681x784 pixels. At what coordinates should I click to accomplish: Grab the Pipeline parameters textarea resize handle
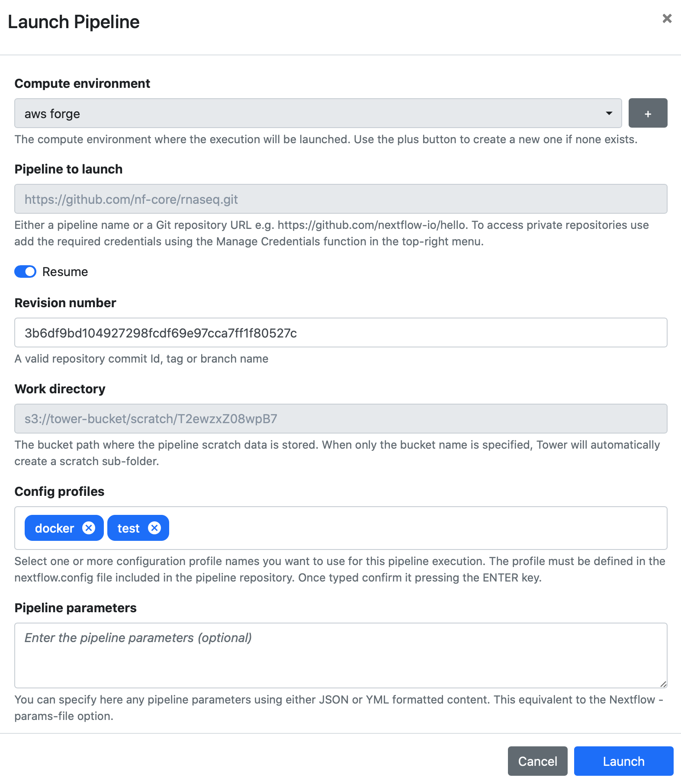coord(663,684)
